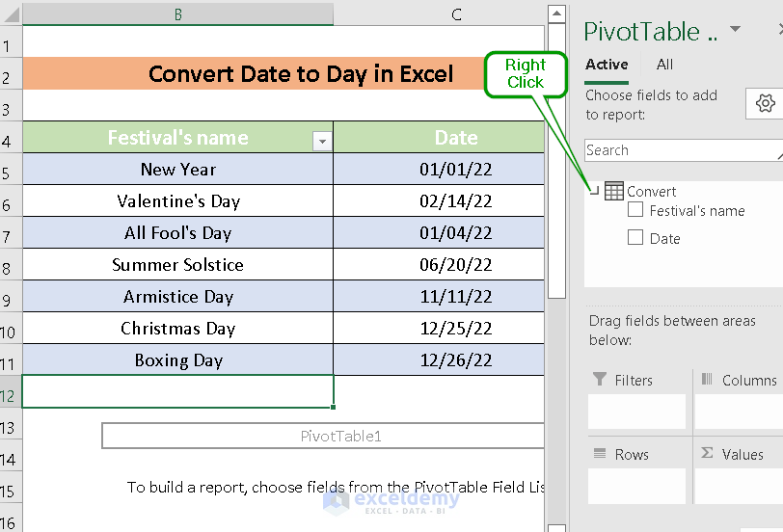This screenshot has width=783, height=532.
Task: Click the Search fields input box
Action: (681, 150)
